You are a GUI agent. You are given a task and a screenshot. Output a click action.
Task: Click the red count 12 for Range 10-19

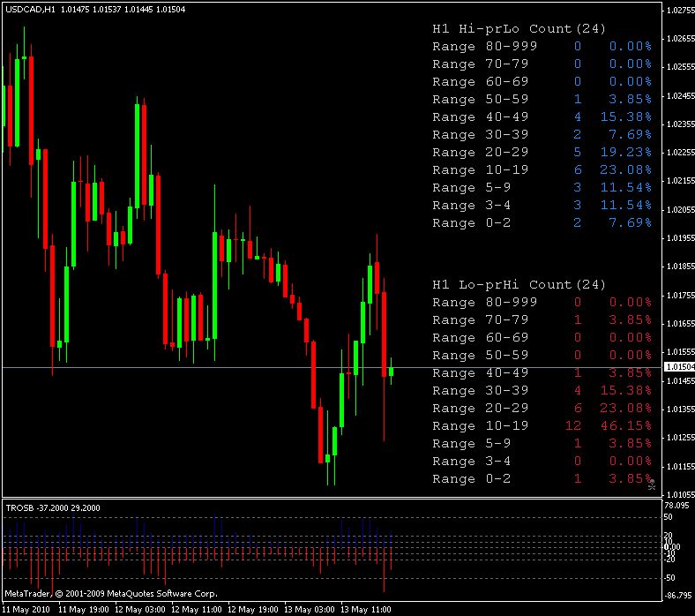pos(573,425)
